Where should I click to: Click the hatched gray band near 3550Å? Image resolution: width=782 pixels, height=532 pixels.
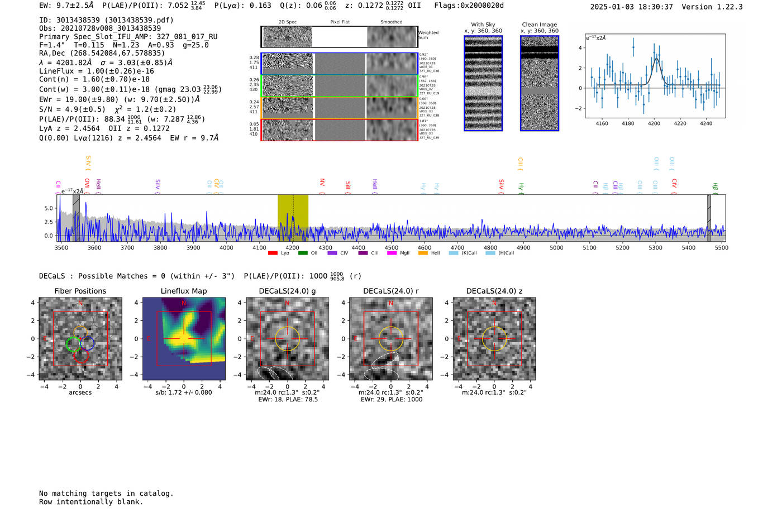tap(76, 218)
